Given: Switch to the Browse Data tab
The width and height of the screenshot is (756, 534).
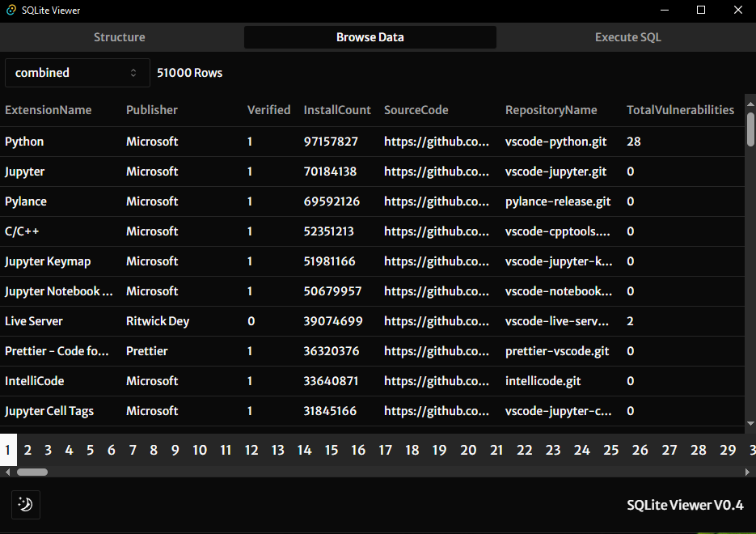Looking at the screenshot, I should click(370, 37).
